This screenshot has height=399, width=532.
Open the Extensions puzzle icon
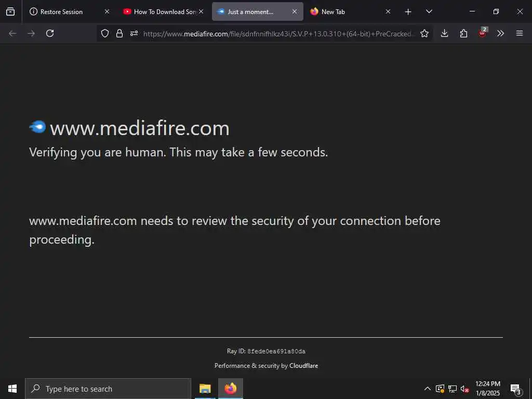click(x=463, y=33)
